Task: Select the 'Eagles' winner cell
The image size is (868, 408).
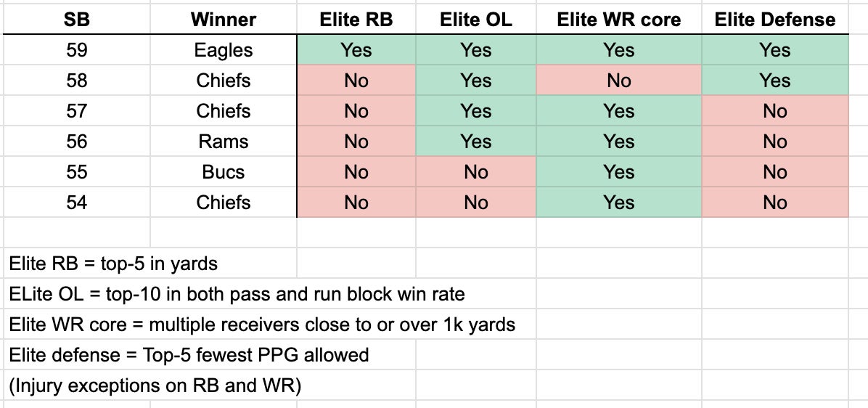Action: [x=224, y=50]
